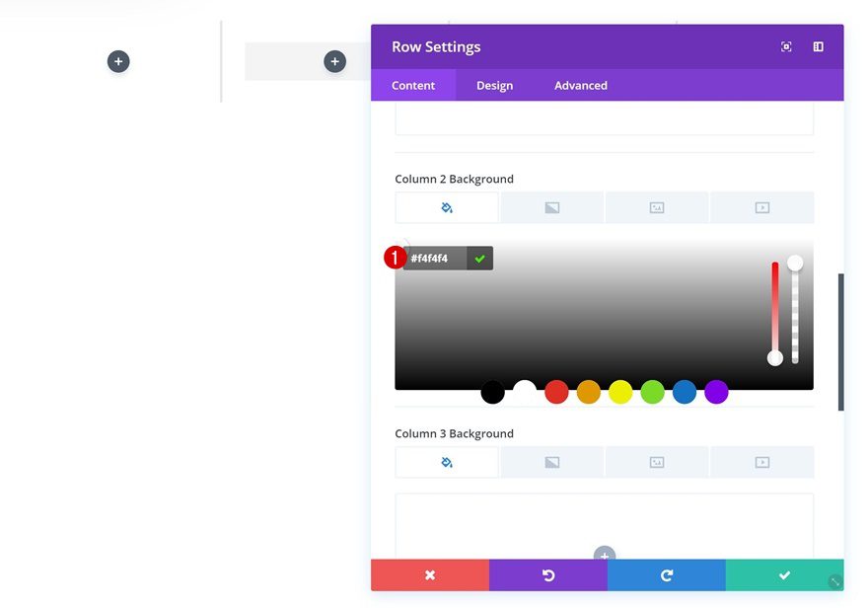Click the panel layout icon in header
The height and width of the screenshot is (608, 868).
pyautogui.click(x=818, y=45)
